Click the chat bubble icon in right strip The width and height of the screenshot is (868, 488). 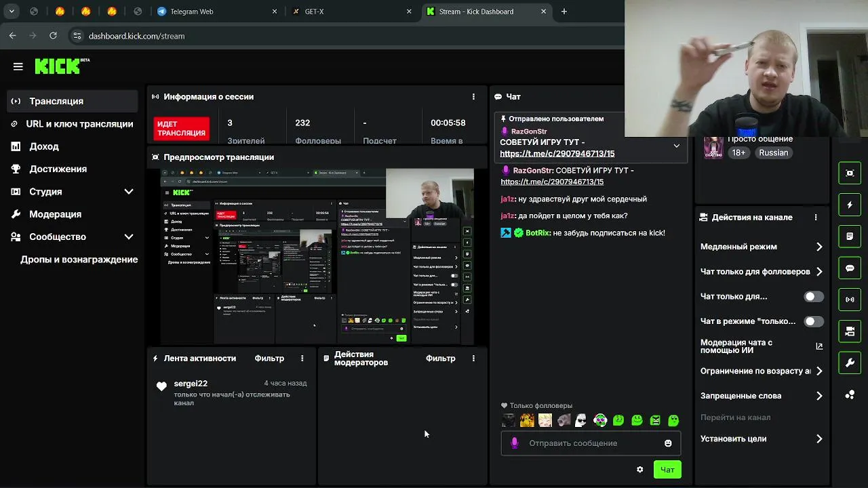pos(850,268)
